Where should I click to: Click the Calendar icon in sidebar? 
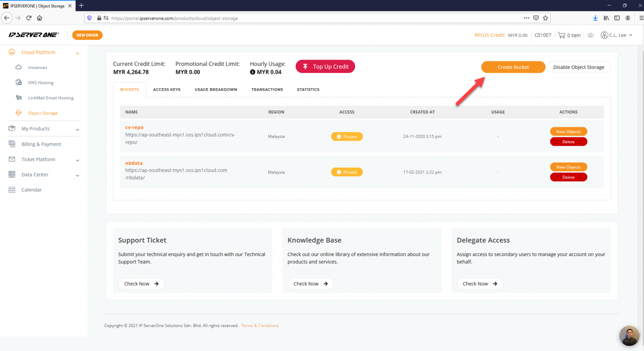[12, 190]
